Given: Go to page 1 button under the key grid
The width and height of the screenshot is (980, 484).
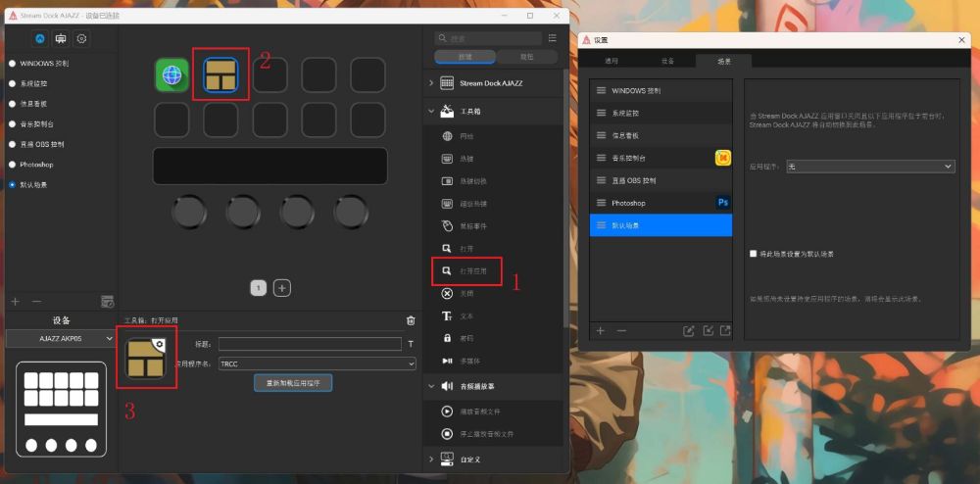Looking at the screenshot, I should (259, 288).
